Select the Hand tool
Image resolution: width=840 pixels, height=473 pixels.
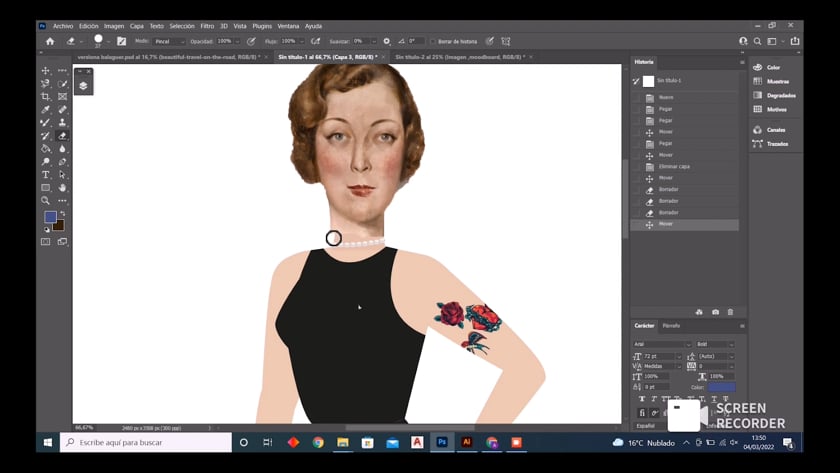[x=62, y=187]
